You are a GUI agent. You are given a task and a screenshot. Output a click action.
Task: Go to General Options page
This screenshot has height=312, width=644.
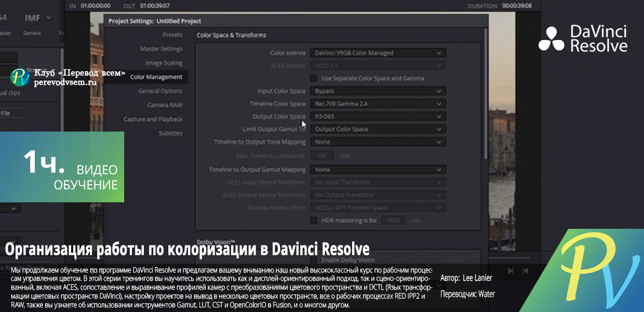click(160, 91)
